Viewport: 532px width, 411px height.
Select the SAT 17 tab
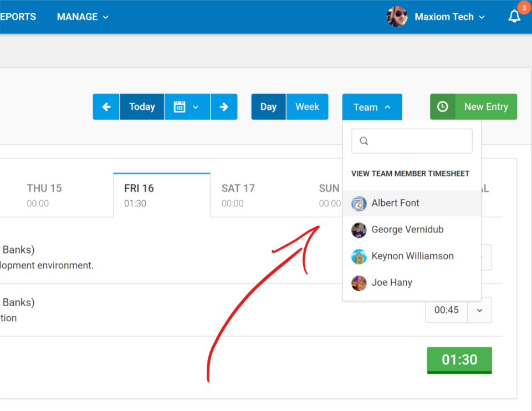pyautogui.click(x=259, y=195)
